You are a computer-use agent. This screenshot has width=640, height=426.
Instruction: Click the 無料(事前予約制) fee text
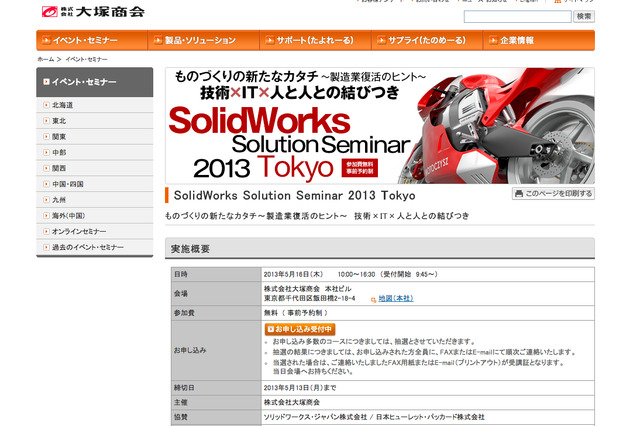click(296, 313)
